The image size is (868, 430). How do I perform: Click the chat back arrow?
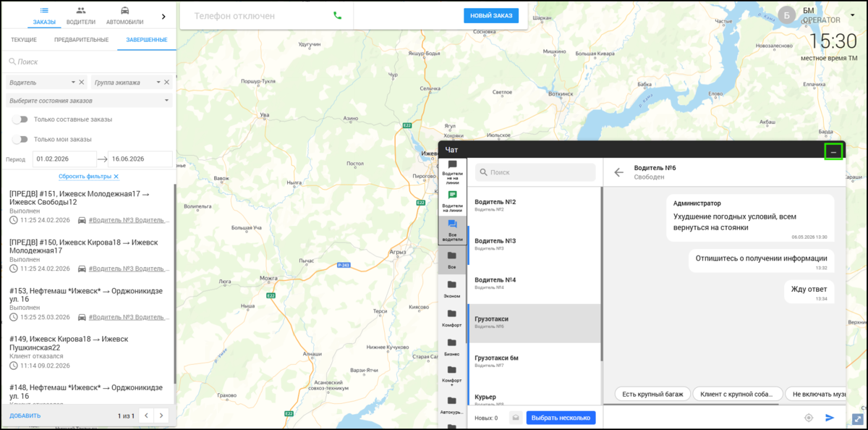pyautogui.click(x=618, y=172)
